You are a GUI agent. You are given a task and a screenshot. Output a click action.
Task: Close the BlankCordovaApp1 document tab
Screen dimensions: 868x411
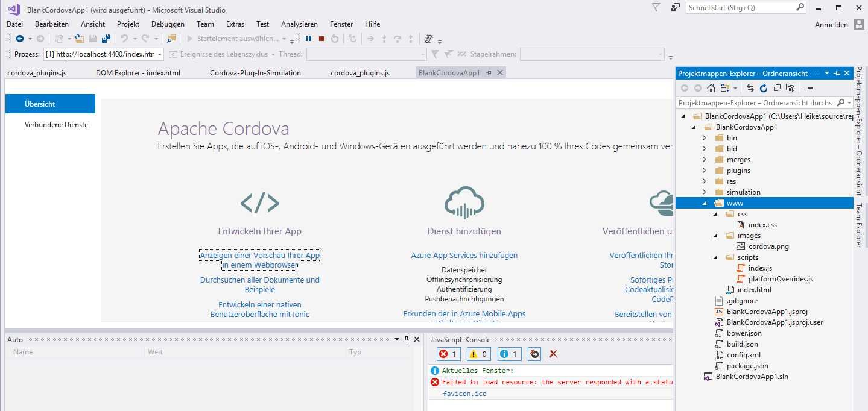500,72
